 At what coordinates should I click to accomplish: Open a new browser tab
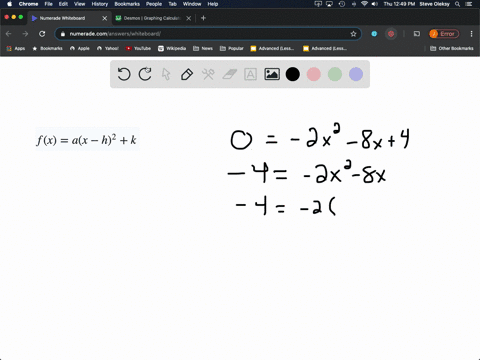203,18
